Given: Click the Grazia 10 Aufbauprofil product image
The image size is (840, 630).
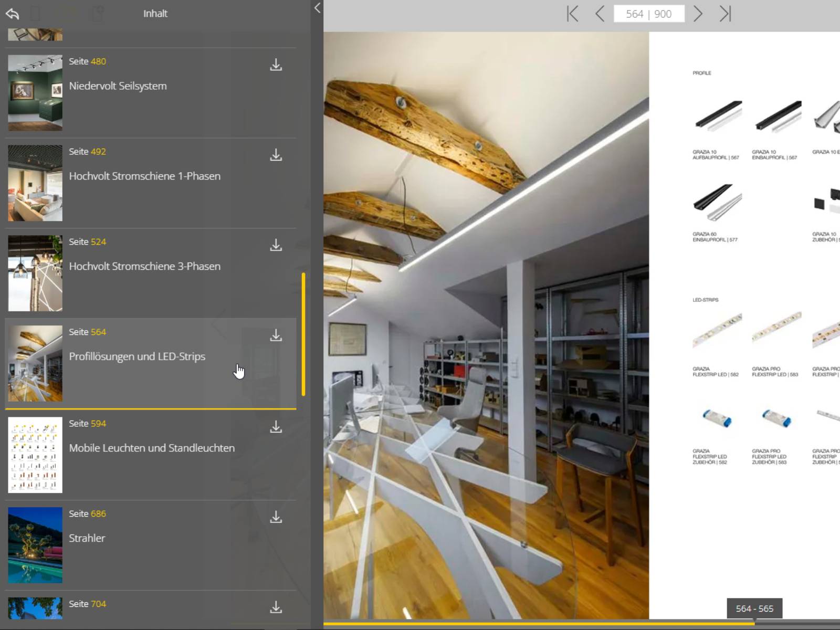Looking at the screenshot, I should coord(718,116).
